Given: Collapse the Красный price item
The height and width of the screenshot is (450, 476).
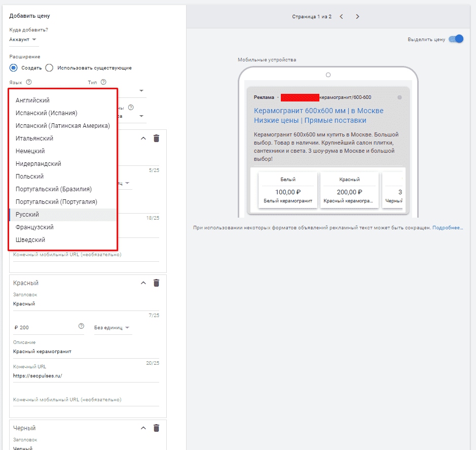Looking at the screenshot, I should [x=143, y=283].
